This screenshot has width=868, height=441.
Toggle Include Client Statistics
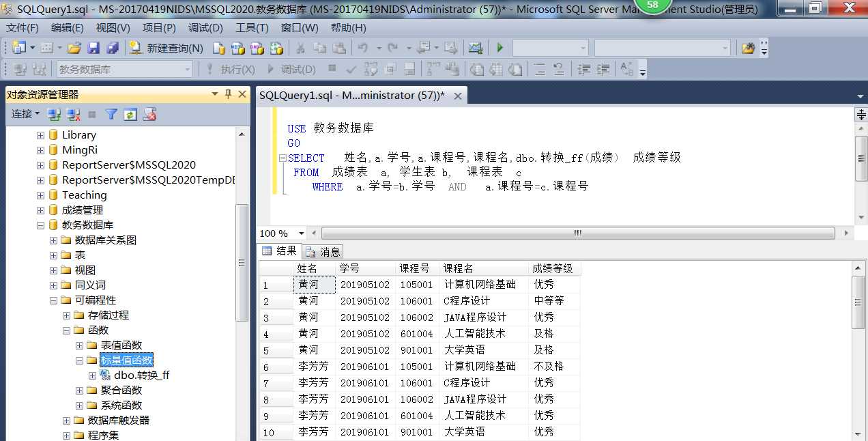[451, 69]
